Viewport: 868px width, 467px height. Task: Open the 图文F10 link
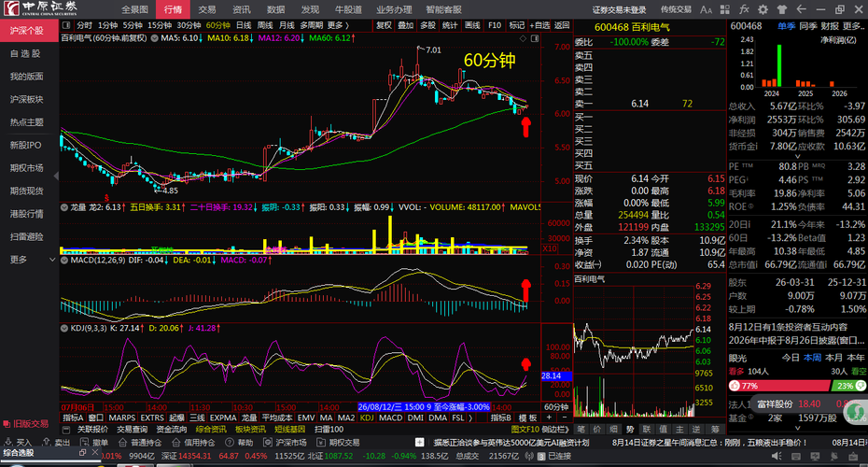click(x=525, y=430)
